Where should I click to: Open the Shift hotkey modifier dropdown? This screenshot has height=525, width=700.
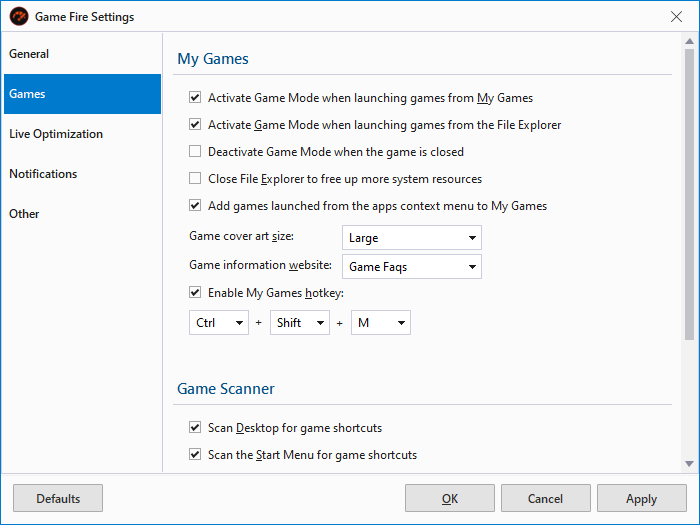pos(300,323)
